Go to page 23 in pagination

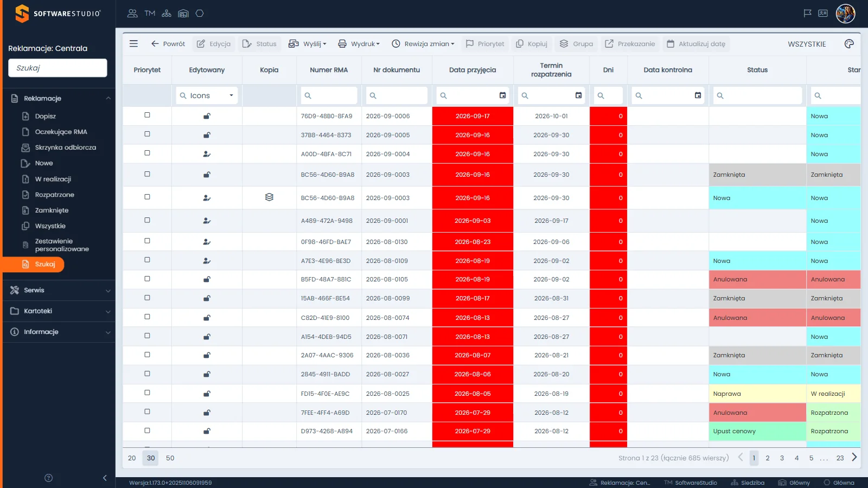[x=840, y=458]
